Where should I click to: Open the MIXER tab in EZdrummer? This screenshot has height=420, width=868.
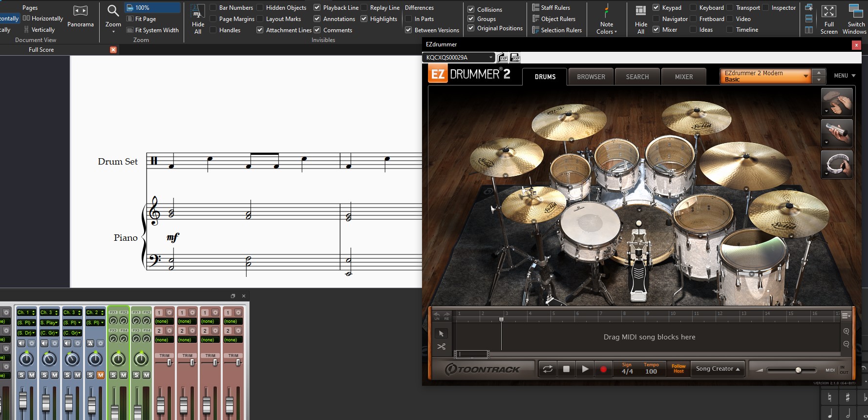[683, 77]
